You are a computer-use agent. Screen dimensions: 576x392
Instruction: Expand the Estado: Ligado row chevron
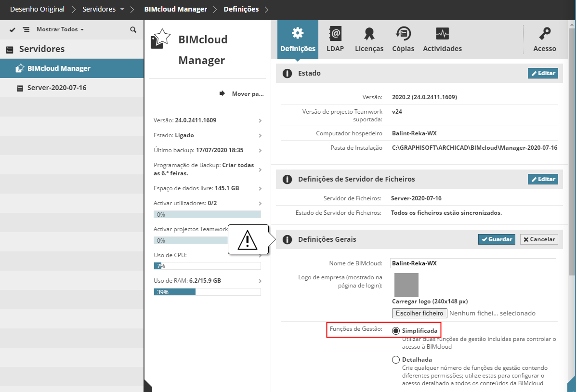tap(260, 136)
